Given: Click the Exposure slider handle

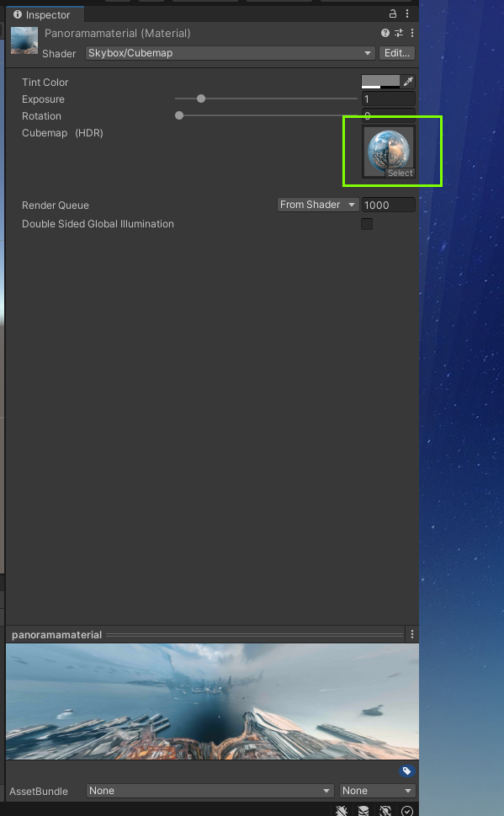Looking at the screenshot, I should coord(201,99).
